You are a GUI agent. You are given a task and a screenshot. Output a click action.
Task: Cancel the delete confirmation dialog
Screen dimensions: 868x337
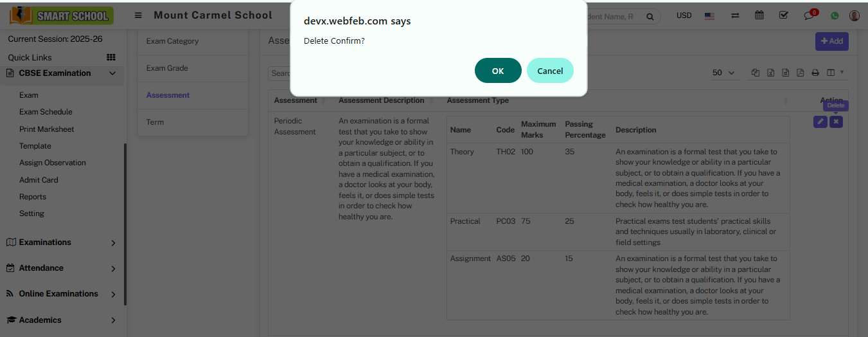point(550,71)
